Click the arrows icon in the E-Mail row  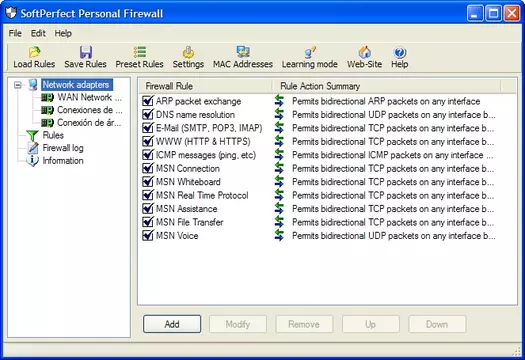point(279,128)
